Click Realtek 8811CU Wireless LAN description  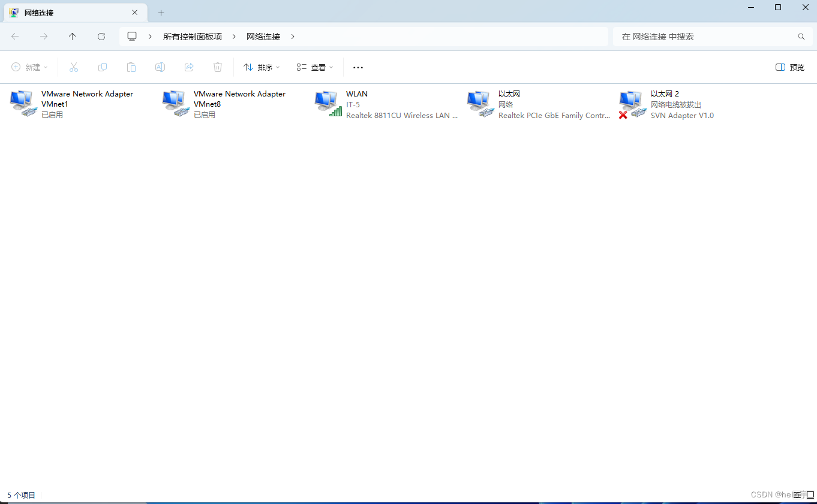pos(402,116)
